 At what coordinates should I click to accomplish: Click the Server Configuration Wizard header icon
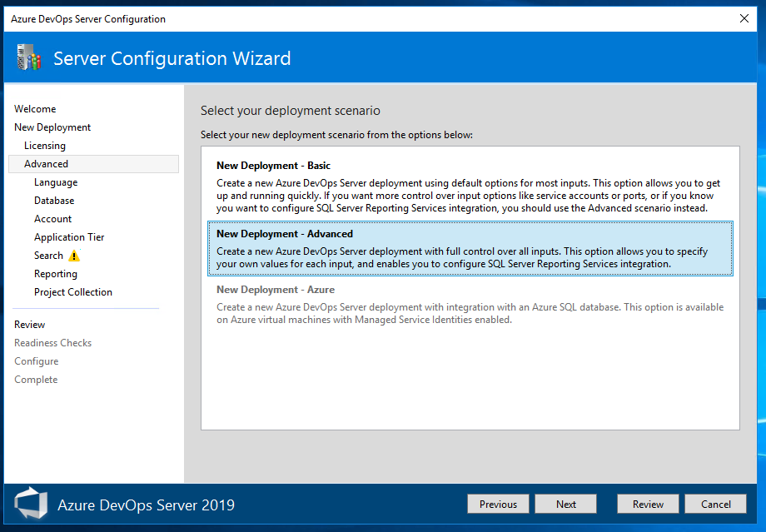pyautogui.click(x=29, y=57)
